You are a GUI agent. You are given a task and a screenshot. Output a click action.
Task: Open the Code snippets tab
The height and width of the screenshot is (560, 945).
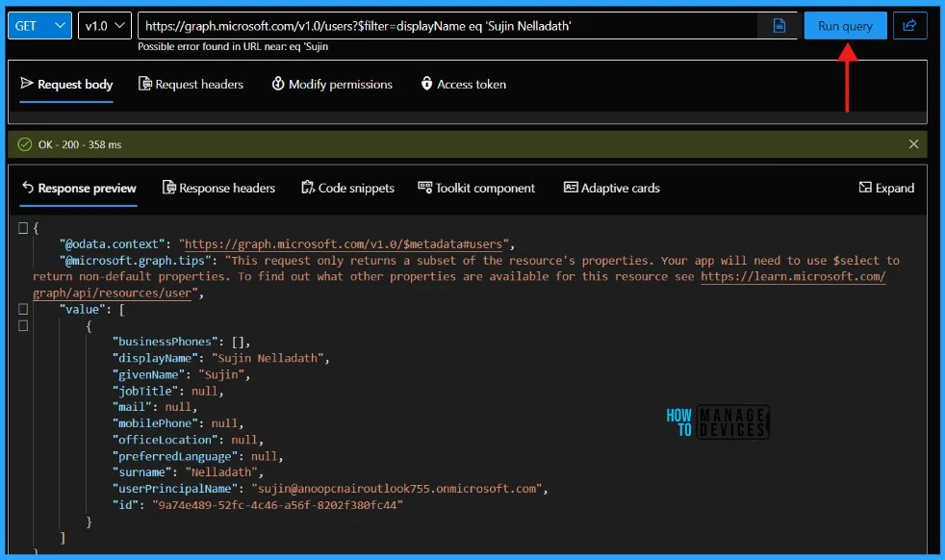click(x=347, y=188)
